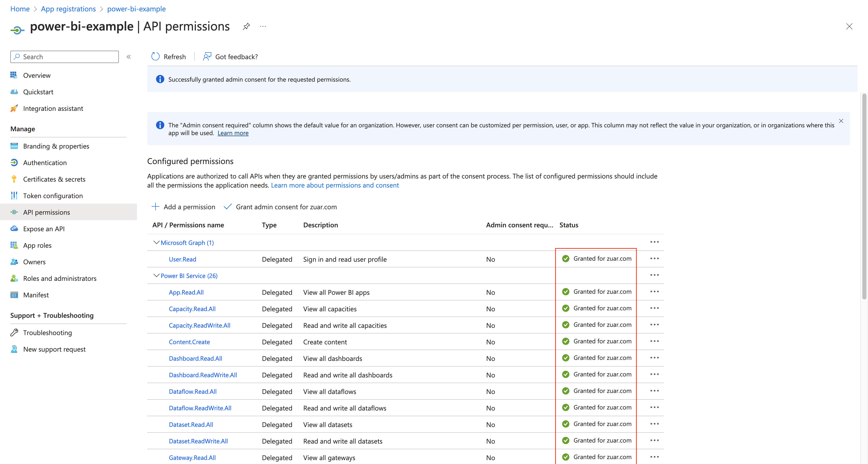
Task: Focus the left menu Search box
Action: [65, 57]
